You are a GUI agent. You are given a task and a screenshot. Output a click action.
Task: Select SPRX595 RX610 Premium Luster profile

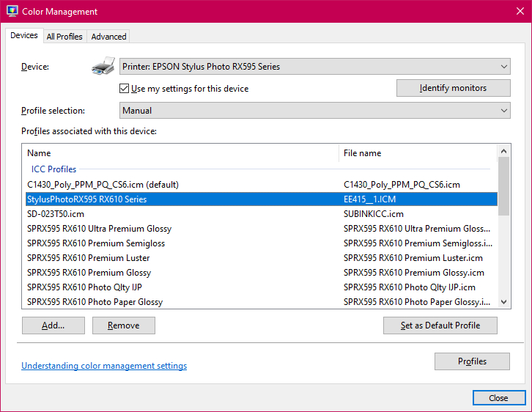pos(262,258)
